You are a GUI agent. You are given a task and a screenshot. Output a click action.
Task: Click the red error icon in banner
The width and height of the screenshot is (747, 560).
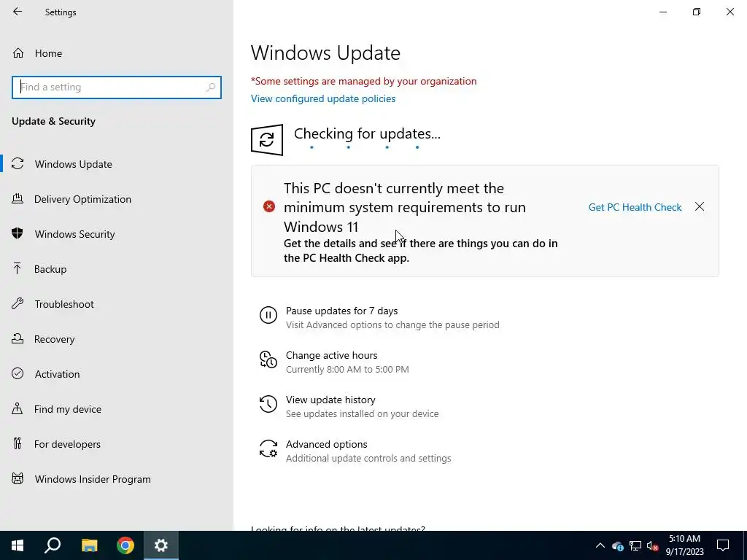coord(269,206)
